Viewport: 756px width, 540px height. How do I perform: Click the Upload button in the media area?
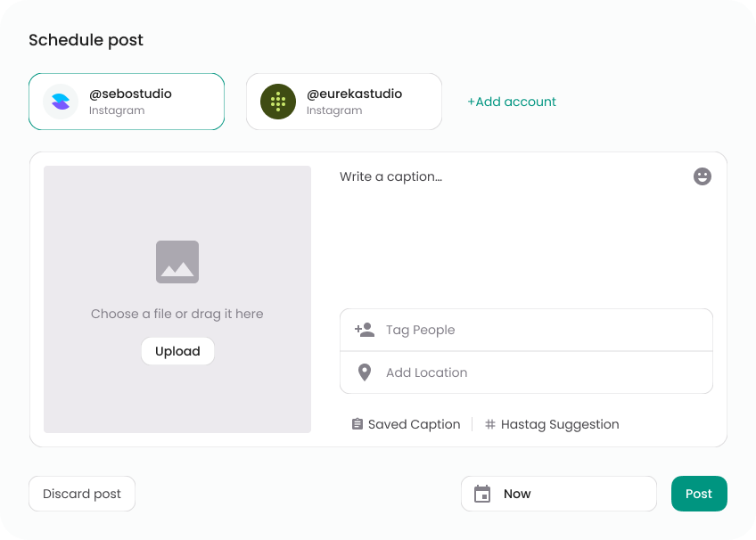click(177, 351)
